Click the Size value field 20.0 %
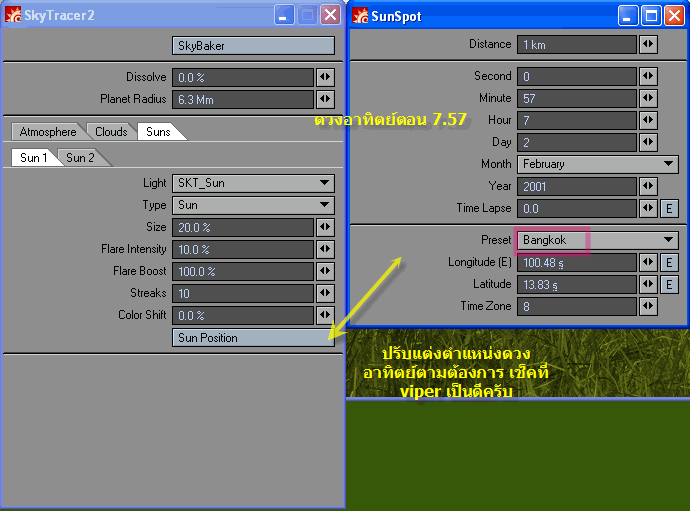 (243, 228)
